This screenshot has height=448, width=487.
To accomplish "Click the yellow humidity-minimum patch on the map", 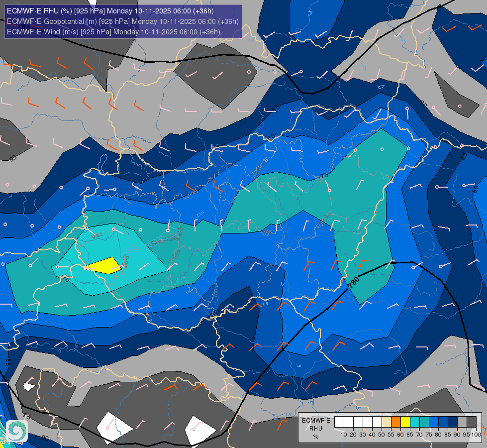I will click(105, 266).
